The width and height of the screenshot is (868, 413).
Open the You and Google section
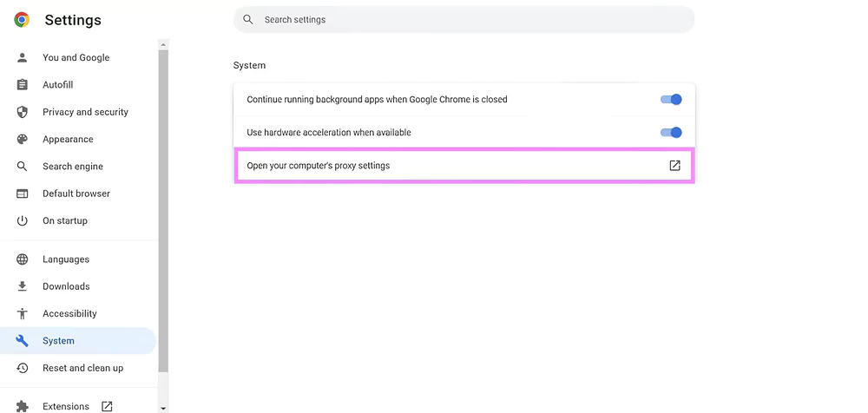[78, 57]
